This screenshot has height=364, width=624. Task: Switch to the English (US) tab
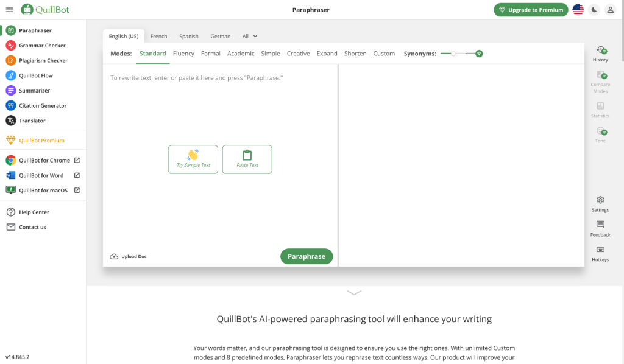point(124,36)
